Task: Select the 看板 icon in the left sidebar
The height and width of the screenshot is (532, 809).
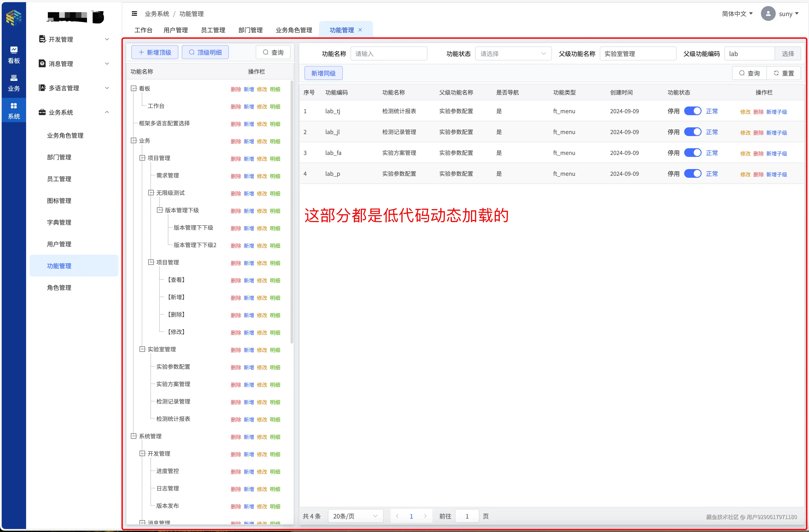Action: [x=14, y=54]
